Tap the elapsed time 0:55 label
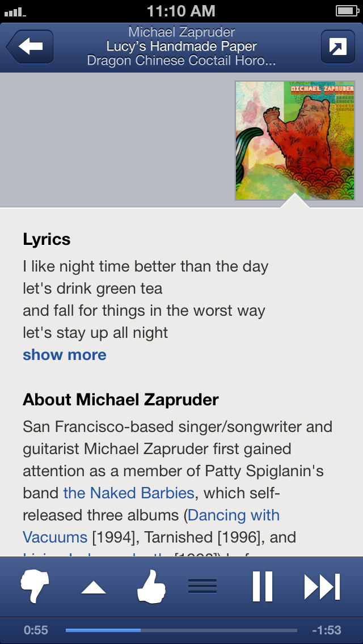 click(x=36, y=630)
